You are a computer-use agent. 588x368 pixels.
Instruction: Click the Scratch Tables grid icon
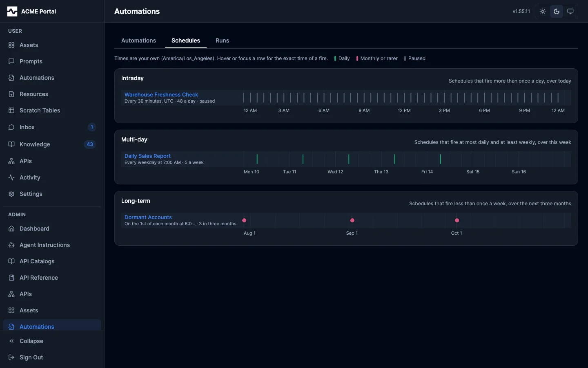[11, 110]
